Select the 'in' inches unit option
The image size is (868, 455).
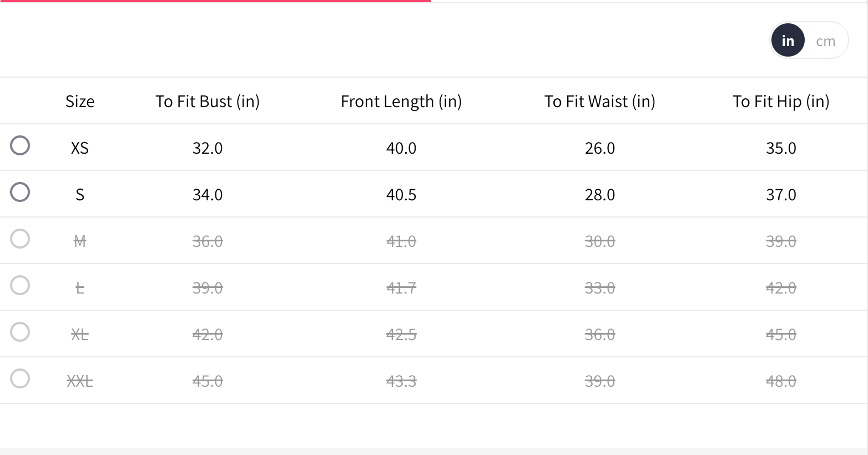788,41
